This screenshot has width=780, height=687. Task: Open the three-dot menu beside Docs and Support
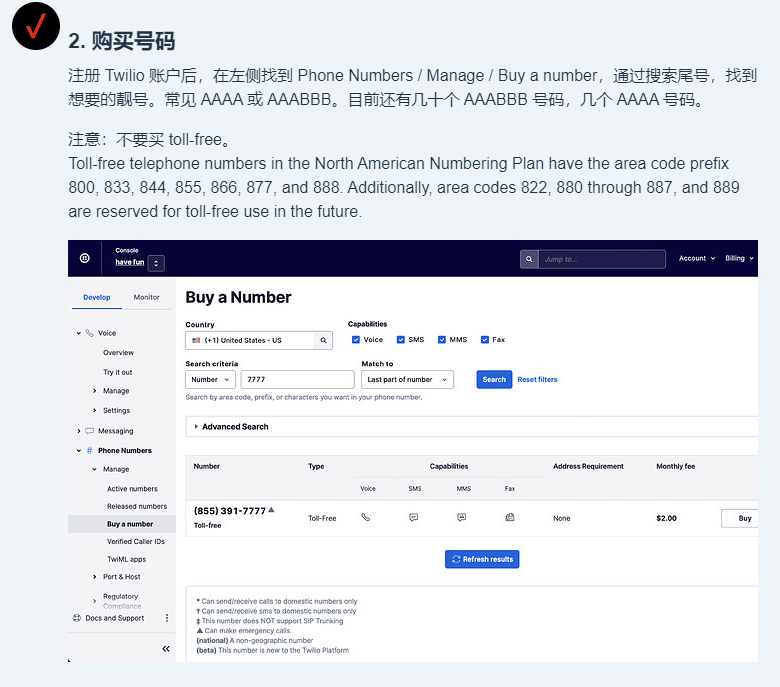click(x=167, y=618)
